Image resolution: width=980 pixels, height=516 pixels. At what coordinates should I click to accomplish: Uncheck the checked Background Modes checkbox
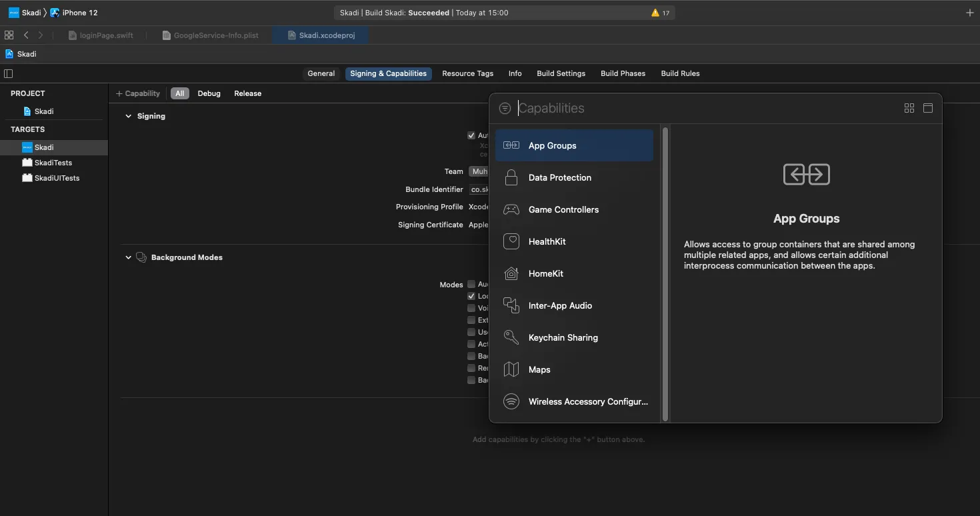click(471, 296)
